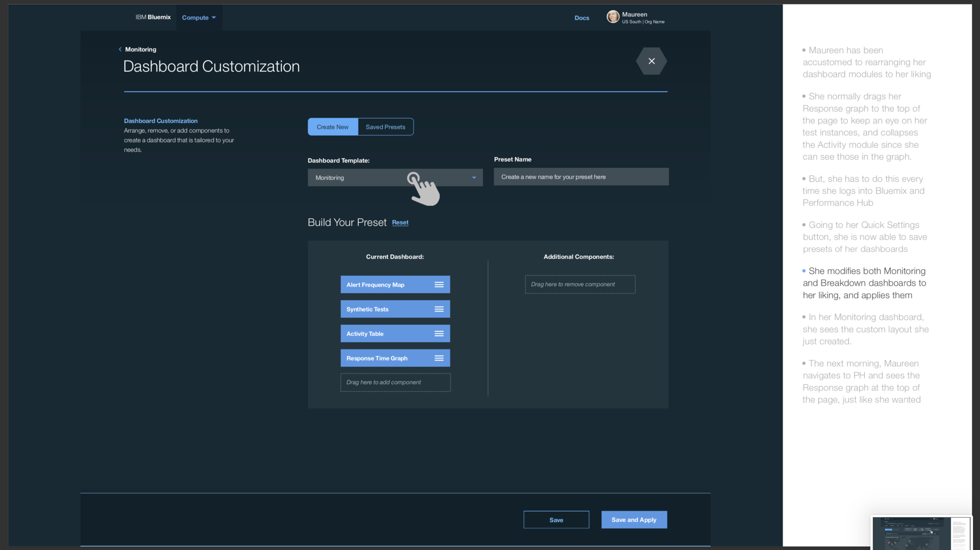Image resolution: width=980 pixels, height=550 pixels.
Task: Click the back chevron beside Monitoring
Action: point(120,49)
